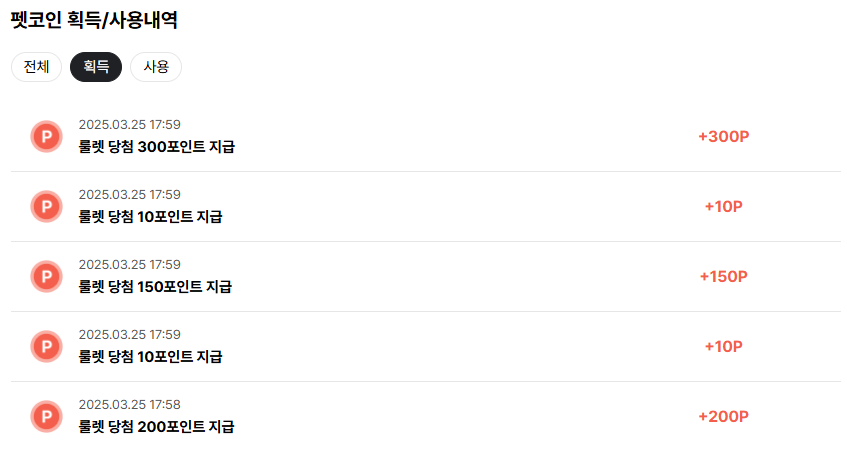The image size is (847, 451).
Task: Click the coin icon directly above the 200포인트 entry's icon
Action: 46,346
